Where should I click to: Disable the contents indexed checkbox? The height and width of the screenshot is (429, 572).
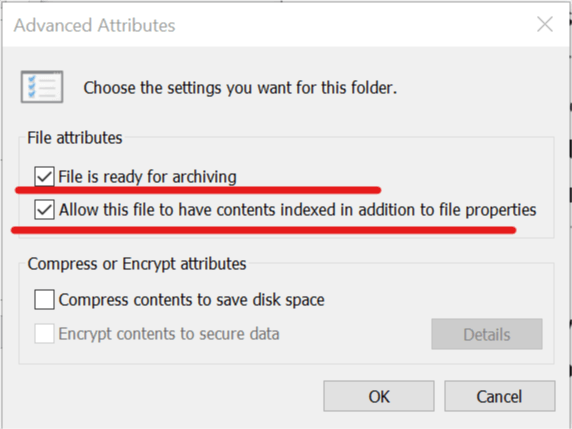[x=45, y=210]
